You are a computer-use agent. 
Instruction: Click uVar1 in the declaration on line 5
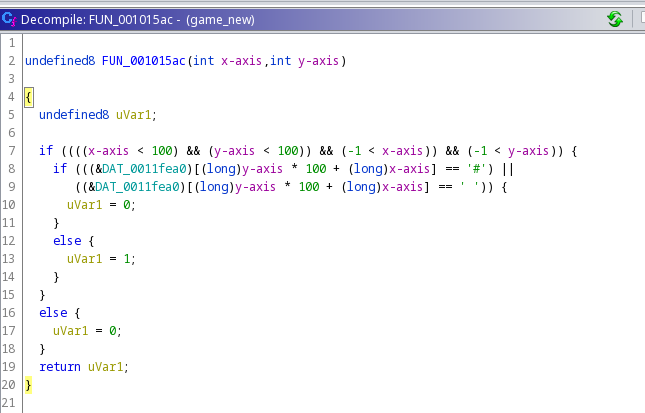pos(137,115)
